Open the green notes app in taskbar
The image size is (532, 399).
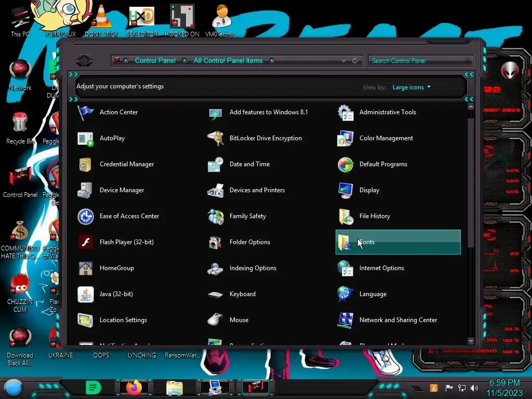coord(93,388)
